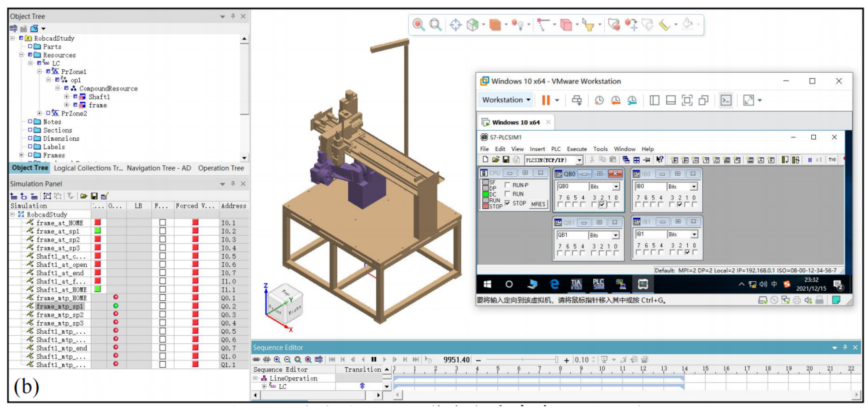Click the VMware take snapshot clock icon
The width and height of the screenshot is (868, 410).
(x=599, y=100)
